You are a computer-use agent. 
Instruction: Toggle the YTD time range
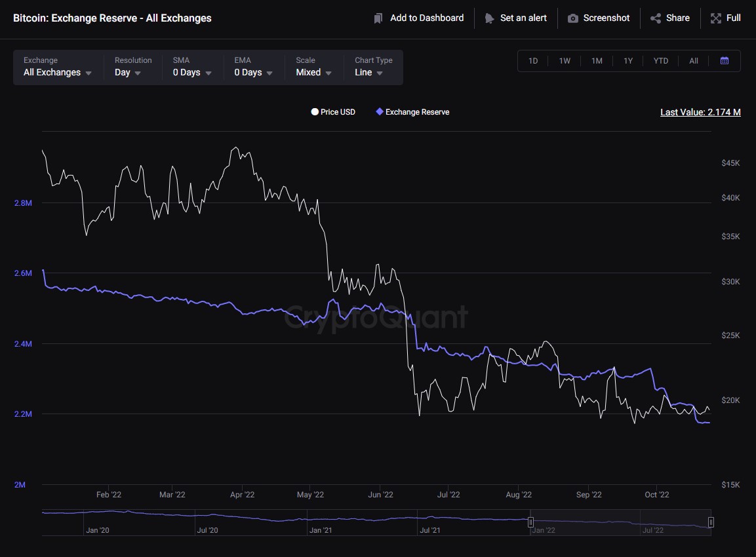[660, 60]
